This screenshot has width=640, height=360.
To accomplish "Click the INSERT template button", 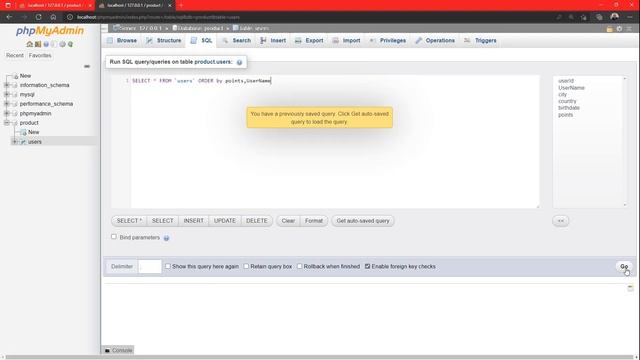I will [193, 221].
